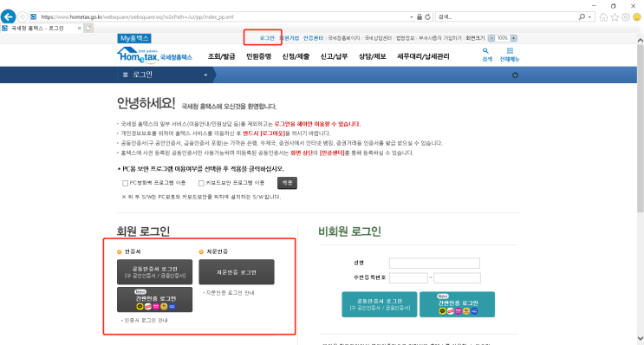Expand the round chevron on blue bar

pos(515,75)
